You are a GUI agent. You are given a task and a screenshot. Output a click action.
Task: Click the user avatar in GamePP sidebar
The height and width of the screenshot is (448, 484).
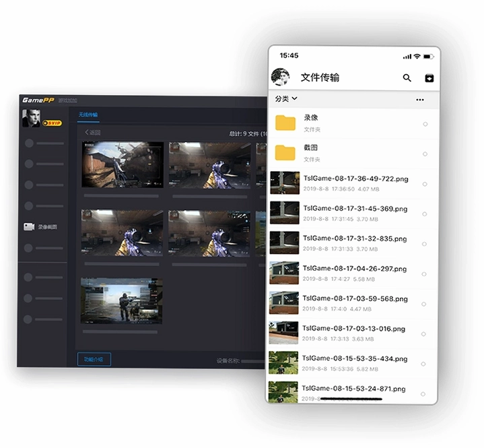31,118
